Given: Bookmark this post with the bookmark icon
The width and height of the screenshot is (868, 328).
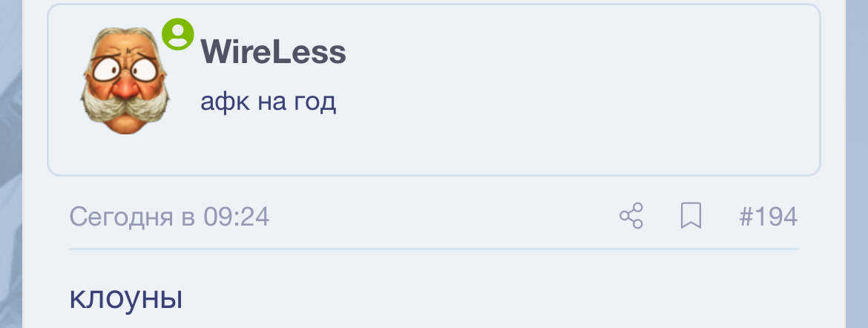Looking at the screenshot, I should point(691,217).
